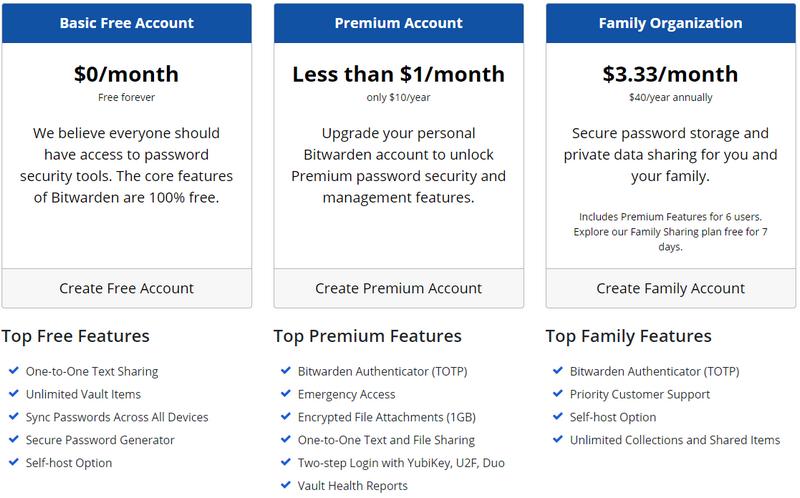
Task: Click Create Family Account button
Action: tap(670, 288)
